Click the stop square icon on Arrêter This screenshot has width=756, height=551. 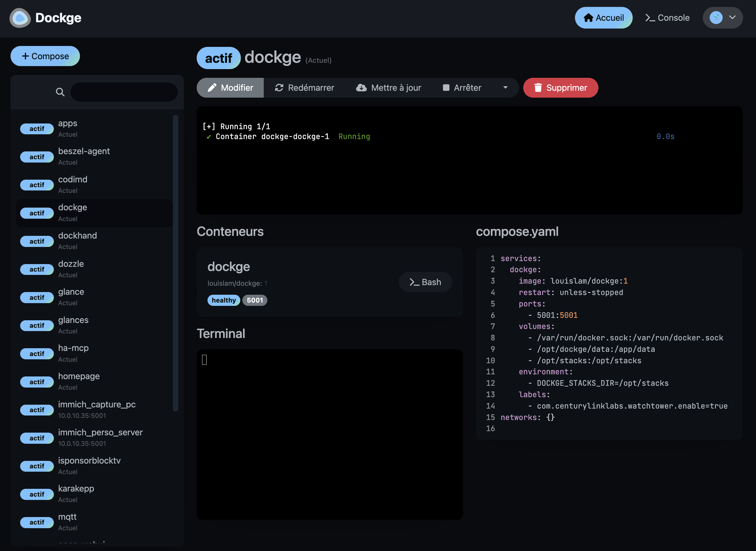click(x=446, y=87)
